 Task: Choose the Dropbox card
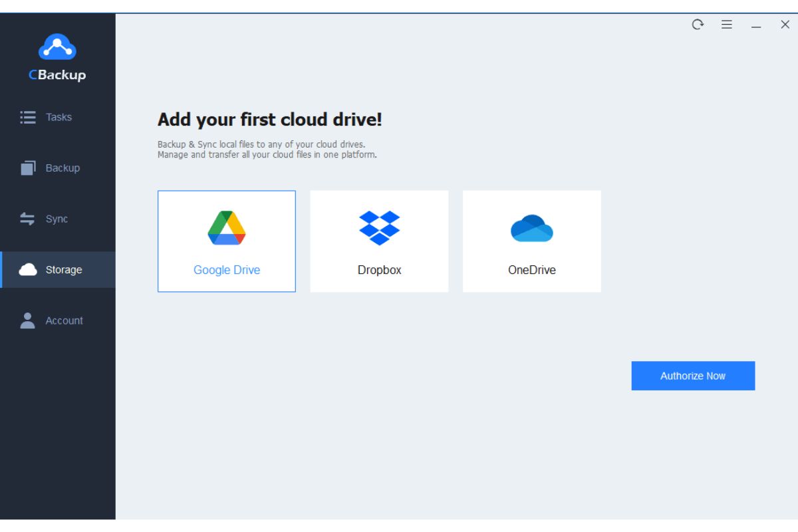point(379,241)
